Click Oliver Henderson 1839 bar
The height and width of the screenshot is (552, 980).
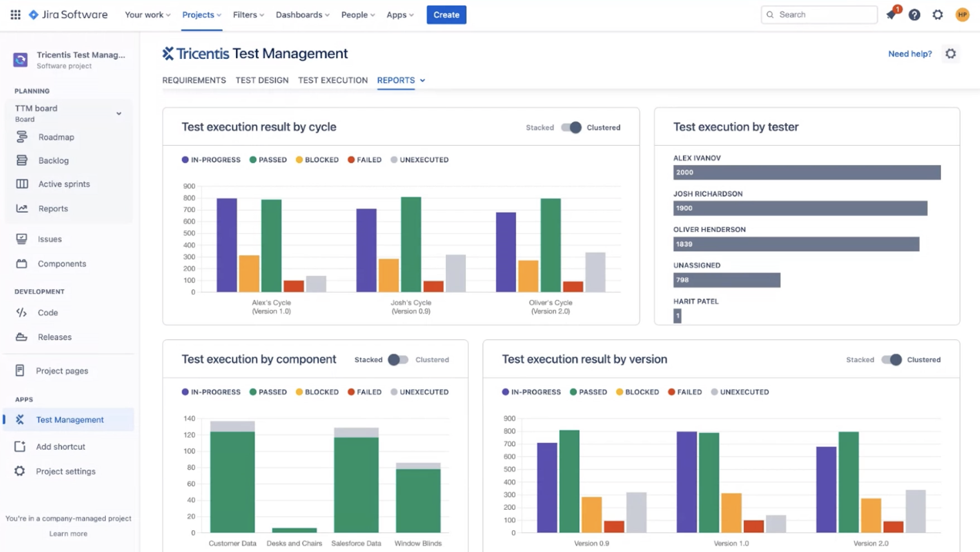coord(796,244)
